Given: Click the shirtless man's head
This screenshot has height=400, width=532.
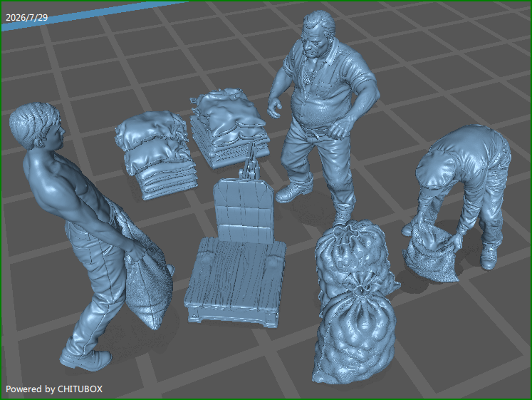Looking at the screenshot, I should click(36, 125).
